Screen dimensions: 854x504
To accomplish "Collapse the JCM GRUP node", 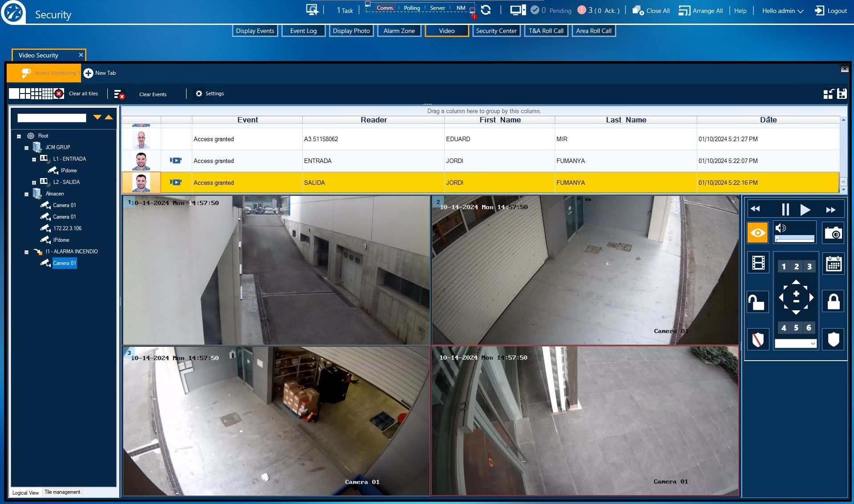I will (x=26, y=148).
